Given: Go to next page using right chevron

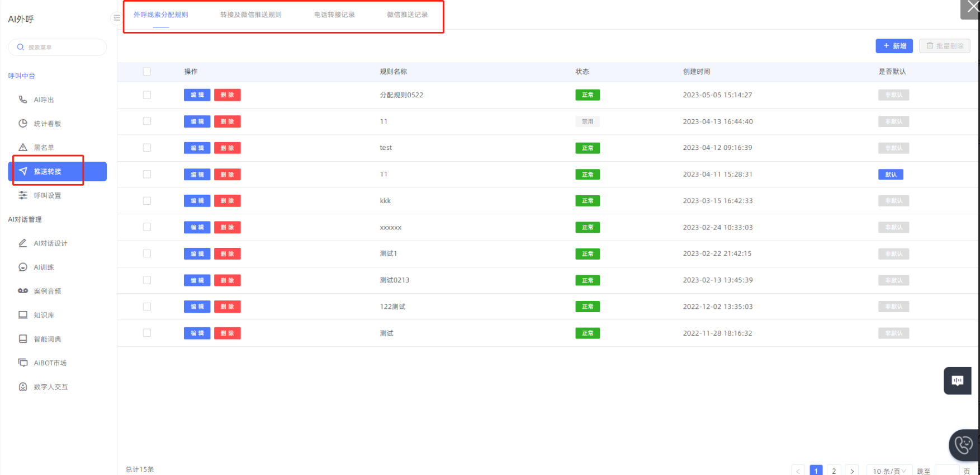Looking at the screenshot, I should pos(852,471).
